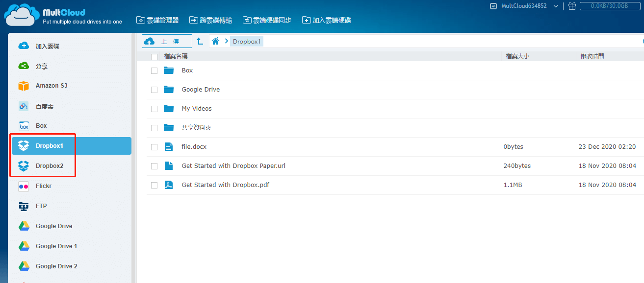Click the FTP sidebar icon
644x283 pixels.
[x=24, y=206]
